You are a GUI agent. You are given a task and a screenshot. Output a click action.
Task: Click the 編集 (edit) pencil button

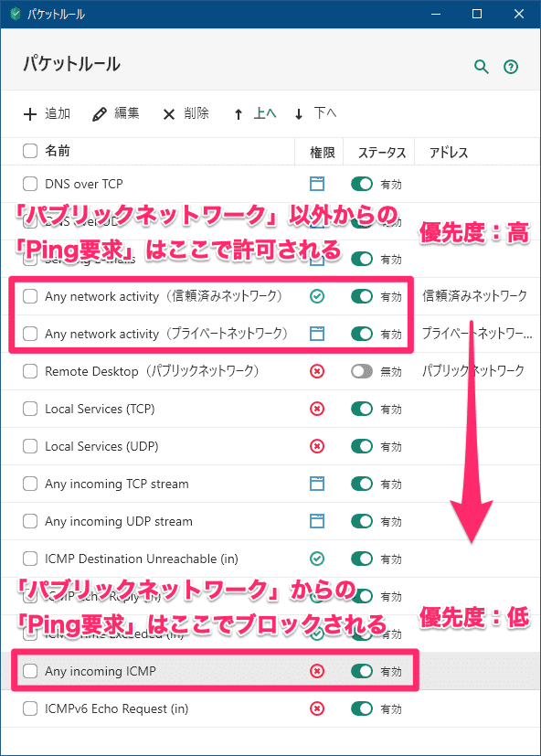click(116, 113)
